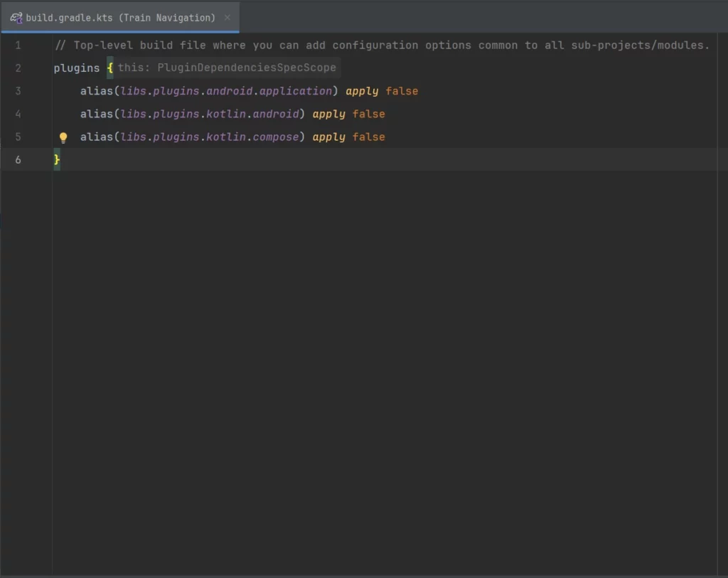Viewport: 728px width, 578px height.
Task: Click libs.plugins.kotlin.compose reference
Action: tap(210, 137)
